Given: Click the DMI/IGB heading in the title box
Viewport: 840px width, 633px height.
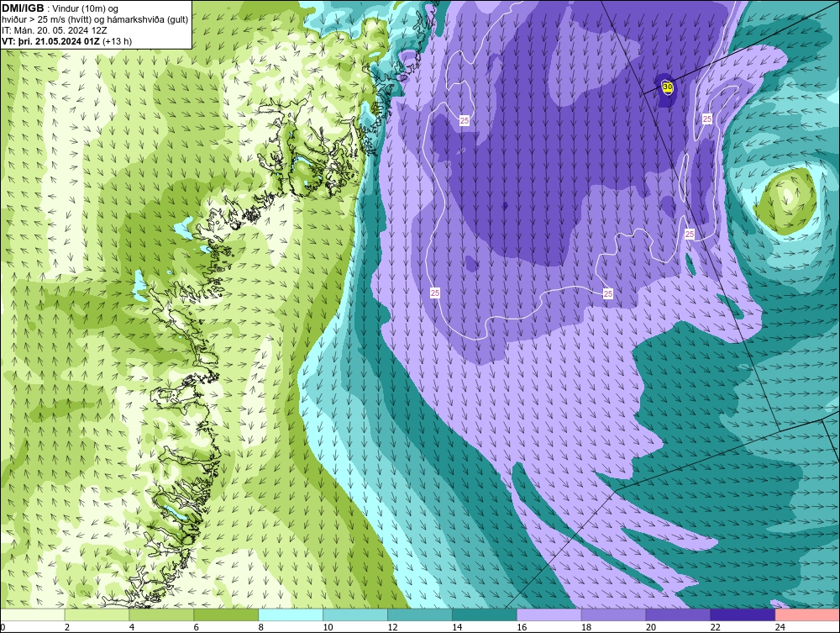Looking at the screenshot, I should (x=23, y=8).
